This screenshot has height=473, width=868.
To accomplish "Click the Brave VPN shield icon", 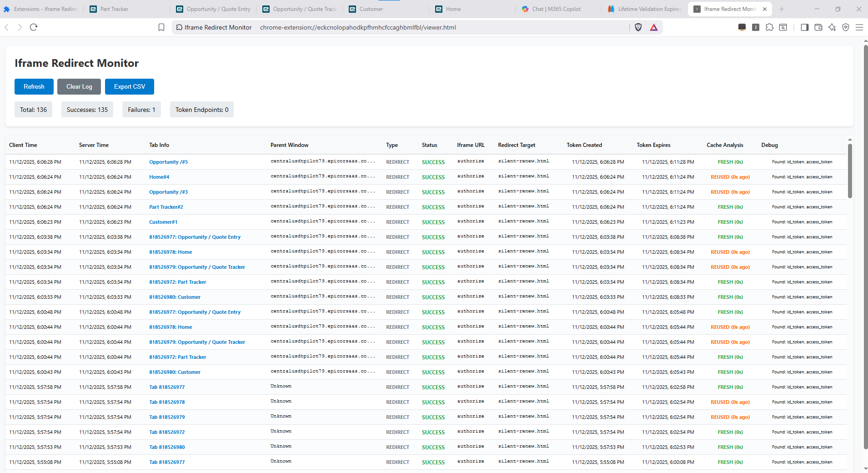I will (x=845, y=27).
